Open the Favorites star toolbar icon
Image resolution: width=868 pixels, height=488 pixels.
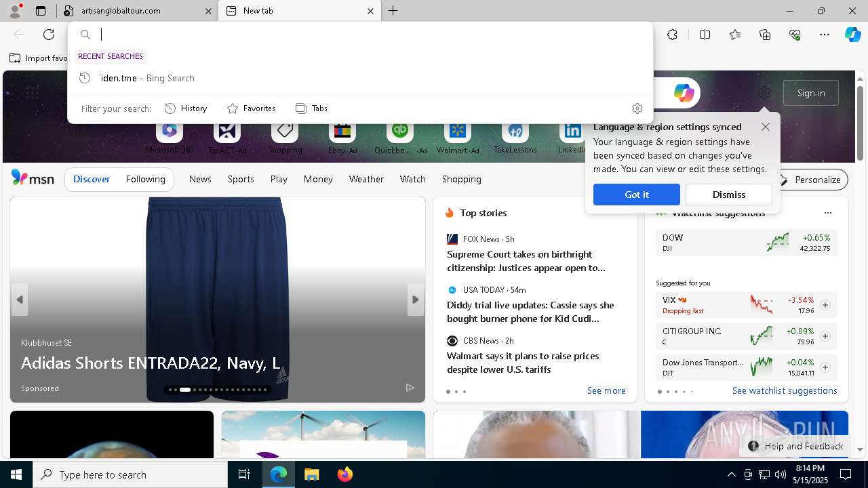click(x=735, y=35)
